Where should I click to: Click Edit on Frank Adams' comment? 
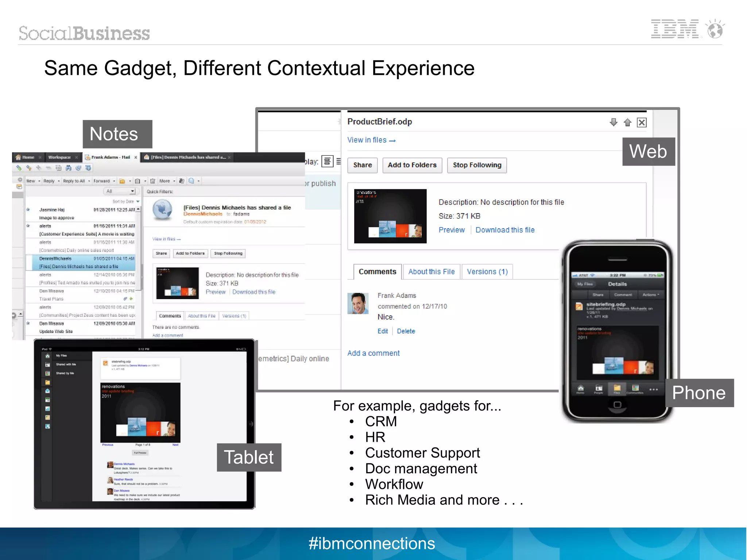(383, 331)
